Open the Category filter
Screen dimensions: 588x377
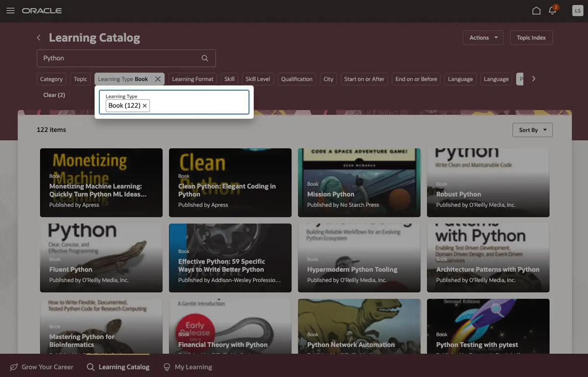[51, 79]
